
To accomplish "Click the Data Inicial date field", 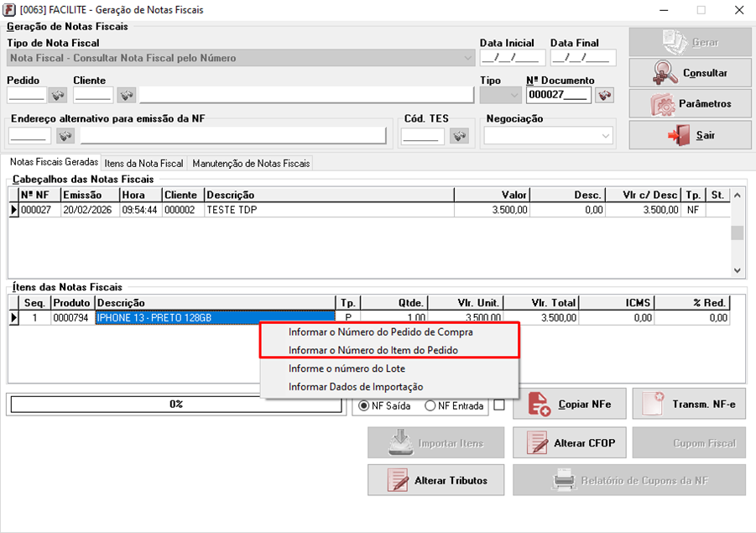I will pos(512,58).
